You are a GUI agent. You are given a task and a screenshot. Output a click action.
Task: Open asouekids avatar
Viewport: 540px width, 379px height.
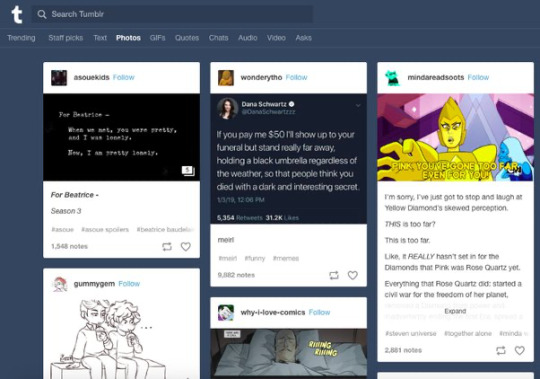(59, 77)
